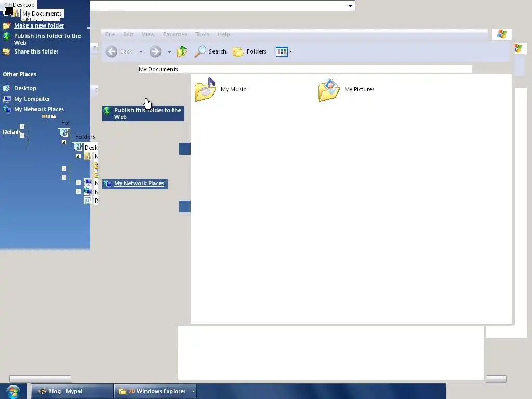Click the highlighted underlined 'My Network Places' link

tap(139, 183)
